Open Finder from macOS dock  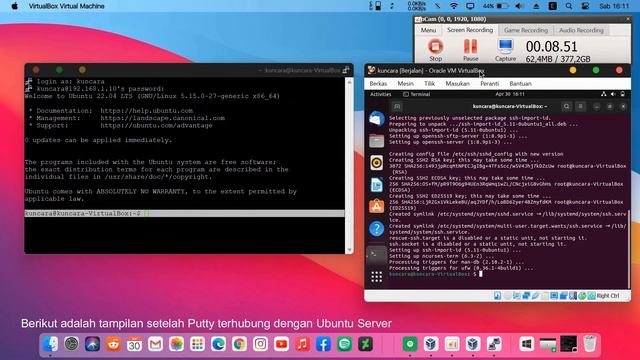(x=51, y=344)
